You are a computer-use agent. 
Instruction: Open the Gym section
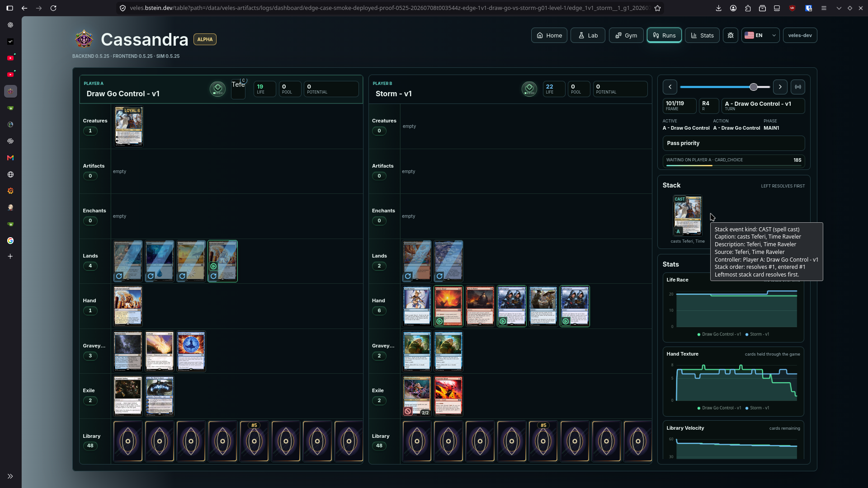point(626,35)
